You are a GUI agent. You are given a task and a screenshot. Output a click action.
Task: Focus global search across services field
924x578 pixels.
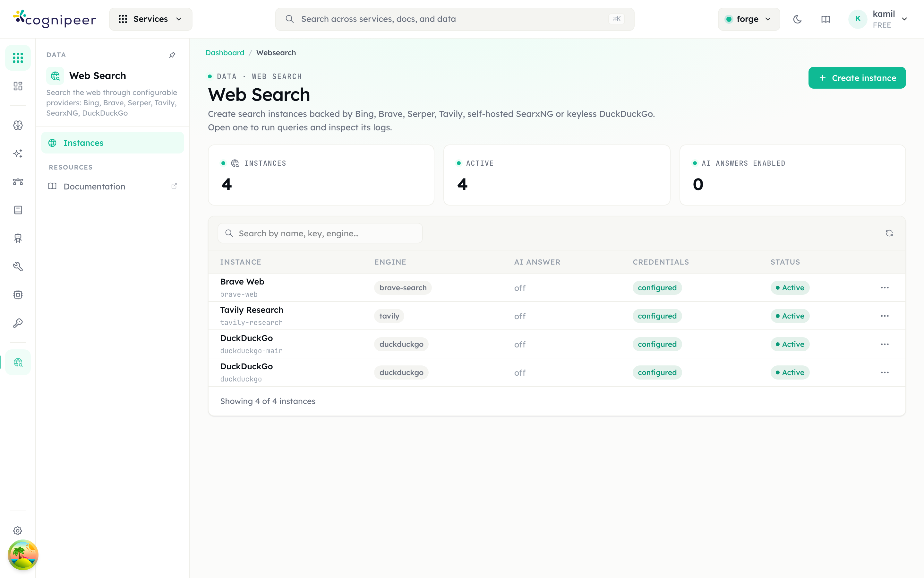tap(454, 19)
